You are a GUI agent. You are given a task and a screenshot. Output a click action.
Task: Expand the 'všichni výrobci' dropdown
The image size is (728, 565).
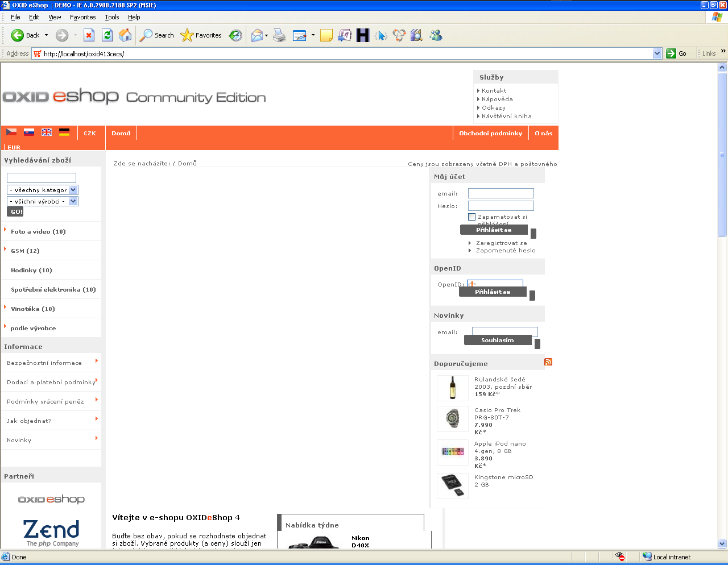coord(73,201)
